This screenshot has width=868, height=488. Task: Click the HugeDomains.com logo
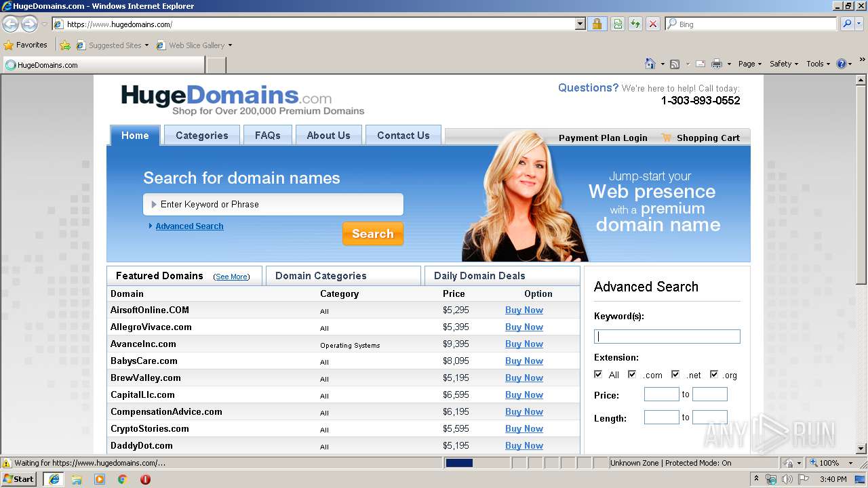[x=242, y=100]
